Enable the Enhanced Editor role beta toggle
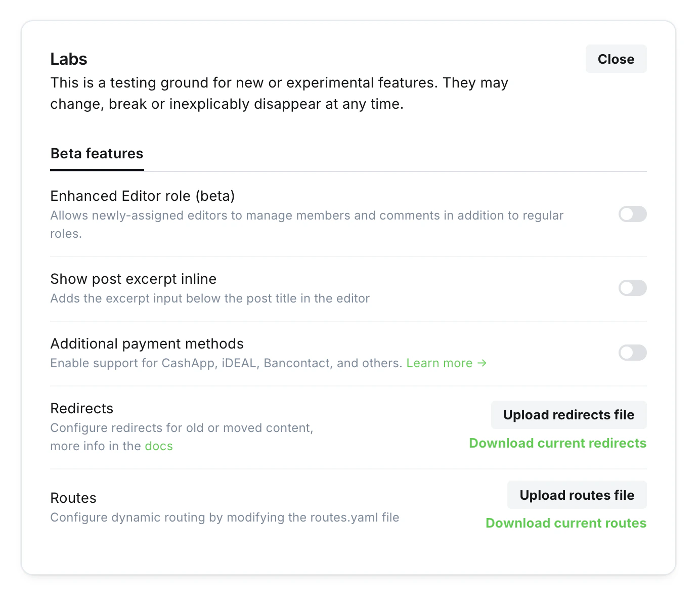 (632, 214)
